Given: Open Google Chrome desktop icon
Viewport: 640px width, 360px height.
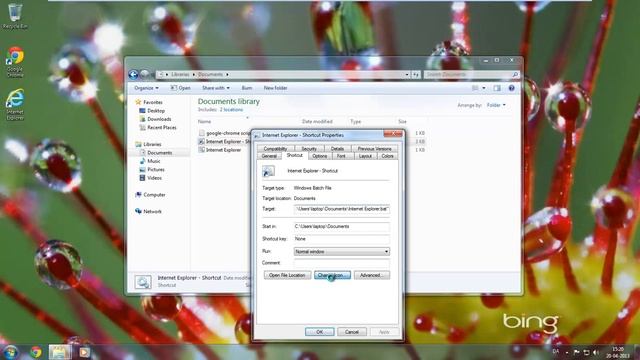Looking at the screenshot, I should [x=15, y=62].
